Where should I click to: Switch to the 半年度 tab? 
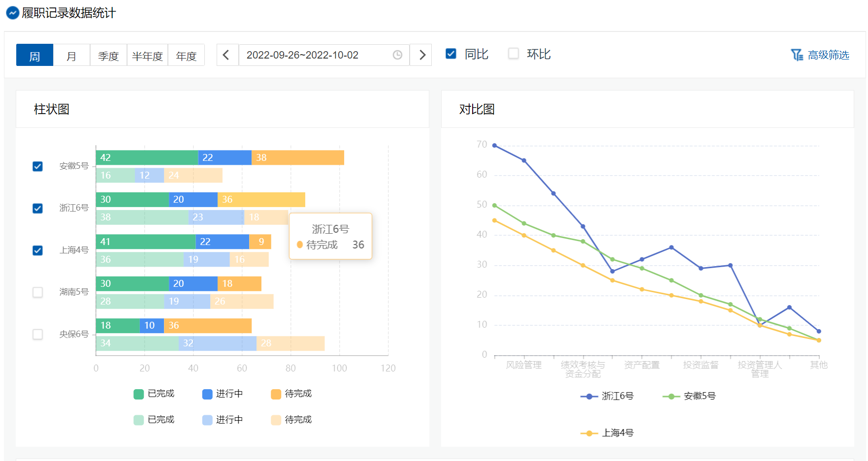tap(147, 55)
